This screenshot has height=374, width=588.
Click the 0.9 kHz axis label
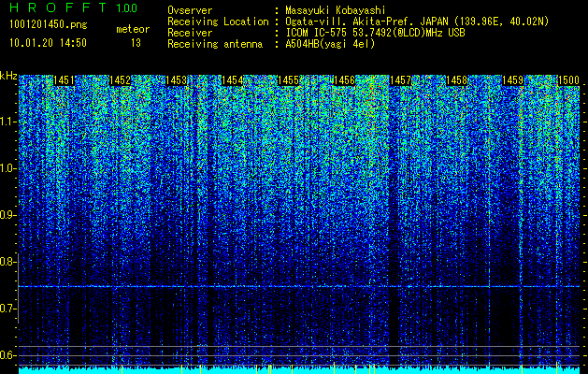click(x=8, y=215)
